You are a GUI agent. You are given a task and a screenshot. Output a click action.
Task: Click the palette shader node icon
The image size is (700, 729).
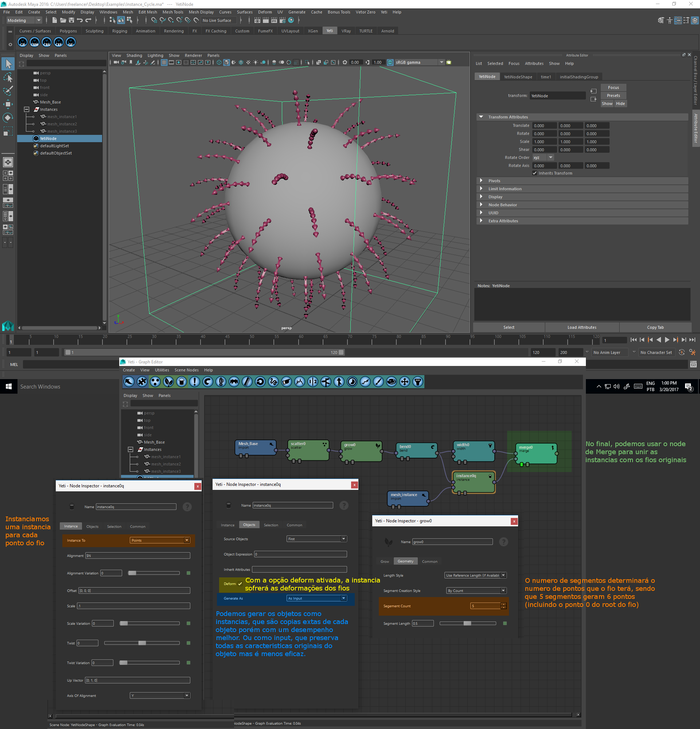click(x=391, y=382)
